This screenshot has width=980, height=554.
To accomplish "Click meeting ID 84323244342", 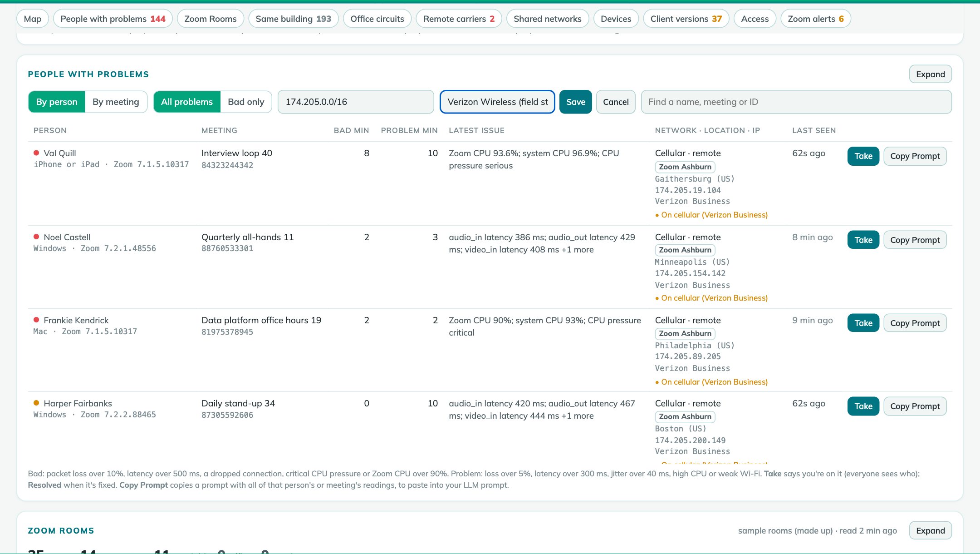I will coord(227,165).
